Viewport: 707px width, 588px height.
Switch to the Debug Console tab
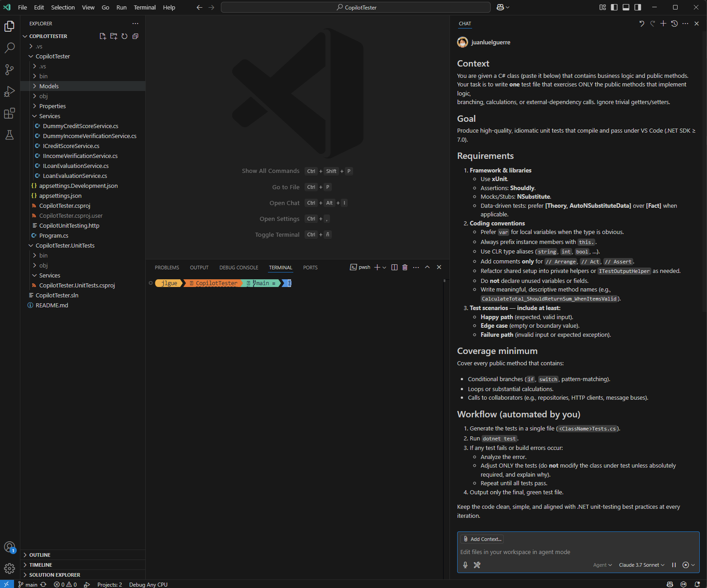pos(239,268)
